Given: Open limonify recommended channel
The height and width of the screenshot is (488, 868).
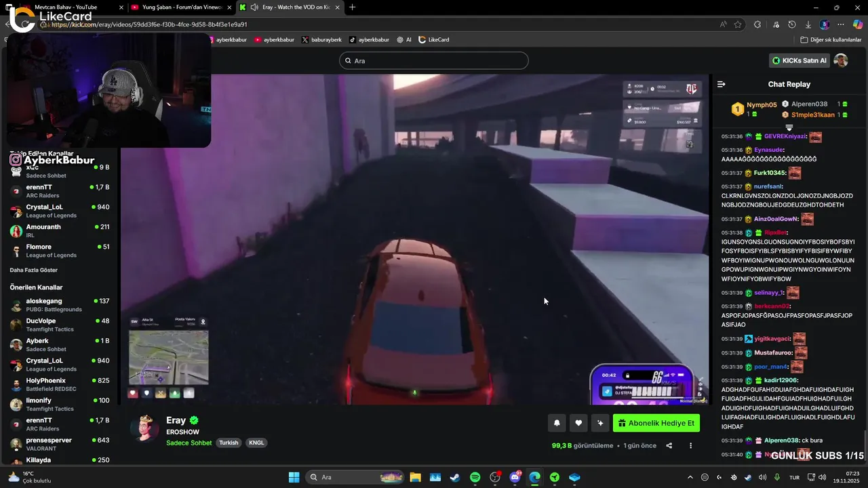Looking at the screenshot, I should pyautogui.click(x=60, y=405).
